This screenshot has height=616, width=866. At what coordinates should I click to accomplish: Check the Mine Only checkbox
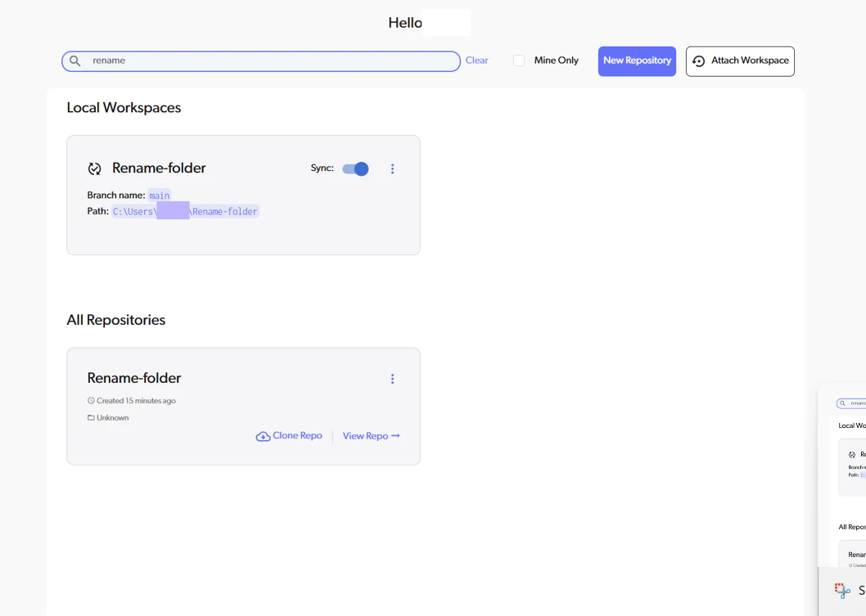pyautogui.click(x=519, y=61)
